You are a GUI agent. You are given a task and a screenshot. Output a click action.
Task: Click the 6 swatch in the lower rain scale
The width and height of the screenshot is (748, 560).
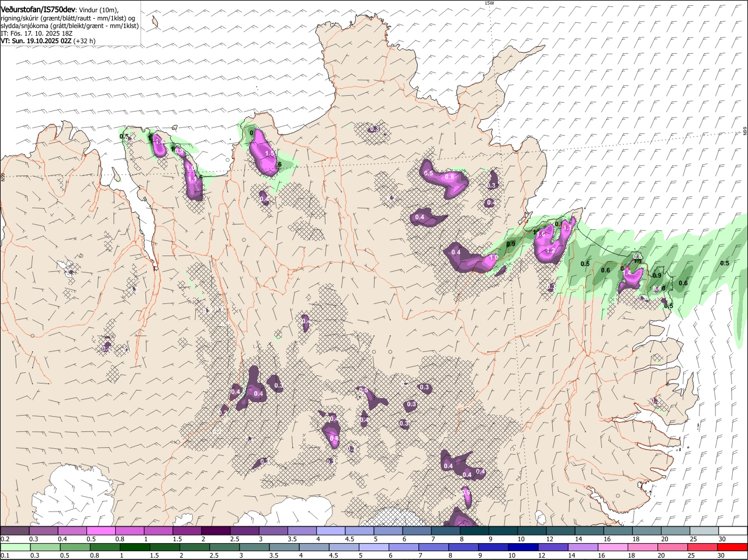(403, 547)
